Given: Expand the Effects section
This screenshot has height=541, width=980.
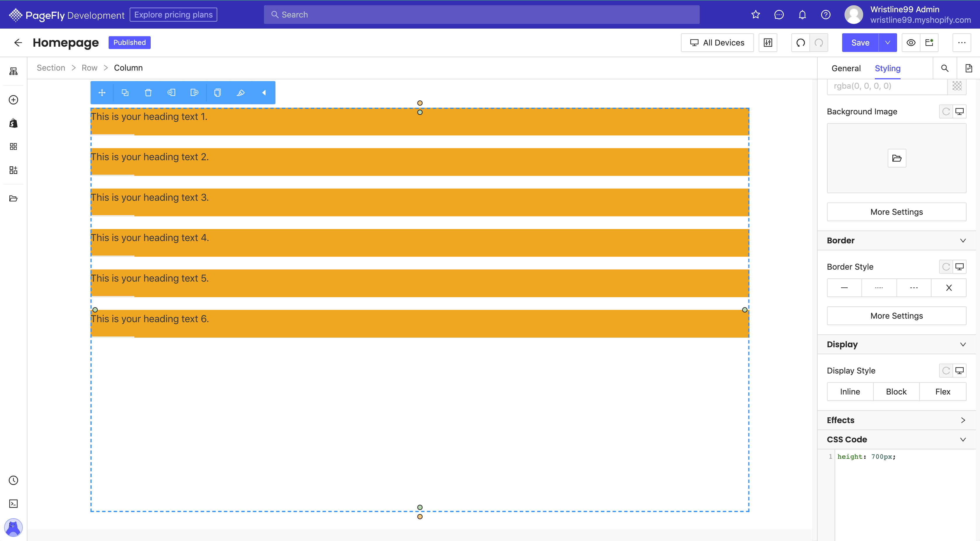Looking at the screenshot, I should (x=896, y=420).
